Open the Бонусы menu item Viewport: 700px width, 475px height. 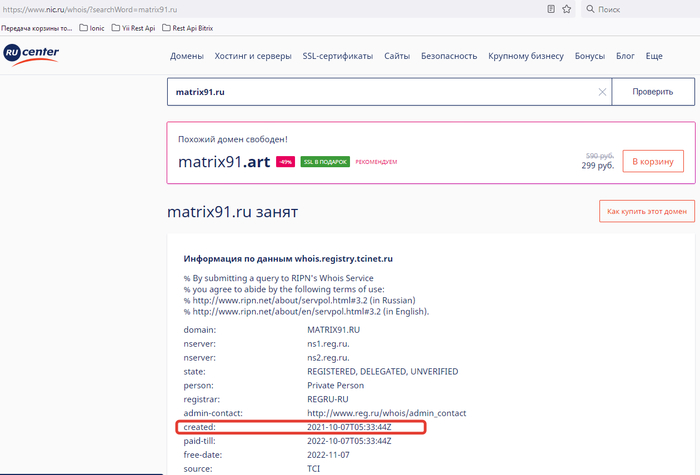click(x=590, y=56)
